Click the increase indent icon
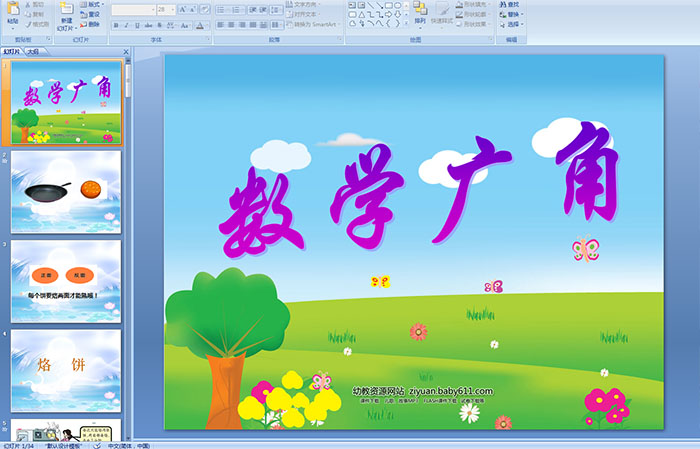700x449 pixels. [263, 10]
